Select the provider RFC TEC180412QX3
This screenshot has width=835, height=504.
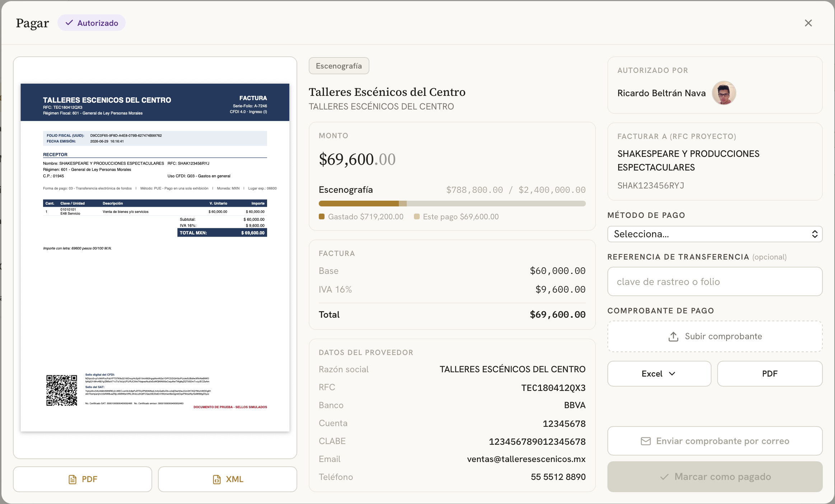click(553, 388)
